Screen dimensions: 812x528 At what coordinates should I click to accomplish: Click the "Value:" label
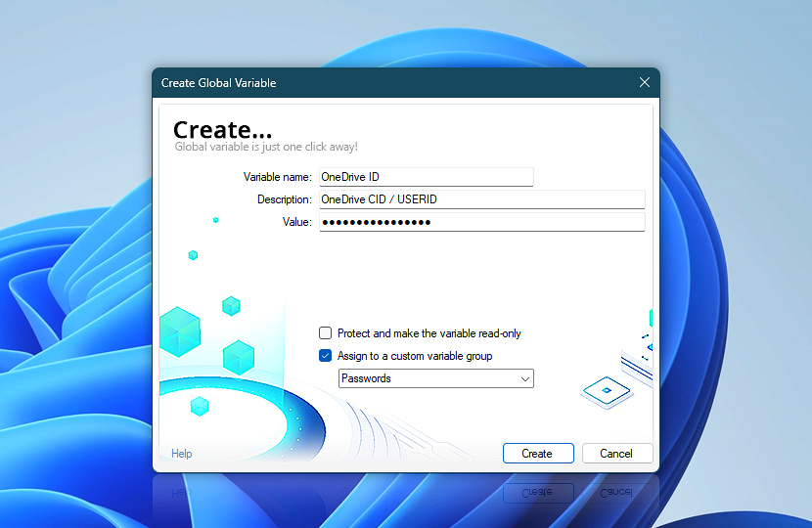click(296, 222)
